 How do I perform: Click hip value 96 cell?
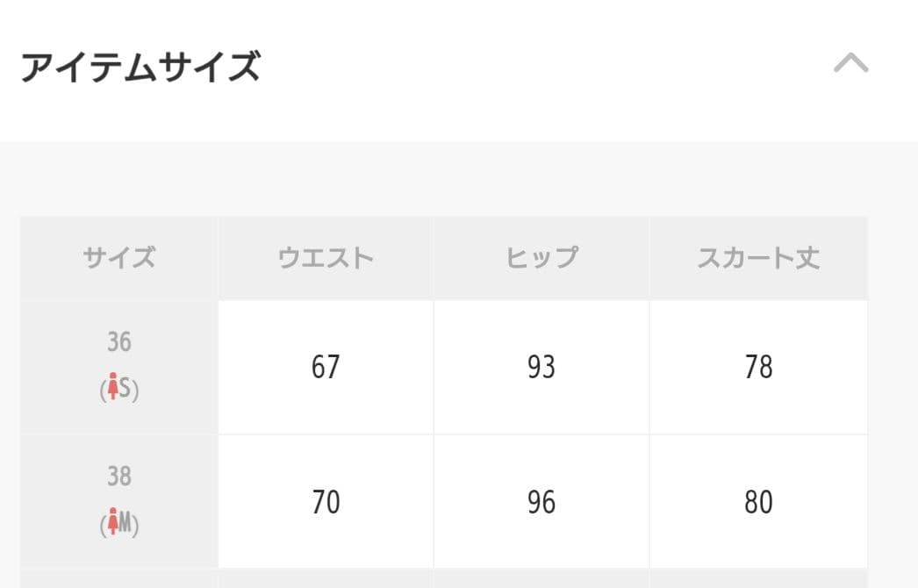[x=541, y=502]
